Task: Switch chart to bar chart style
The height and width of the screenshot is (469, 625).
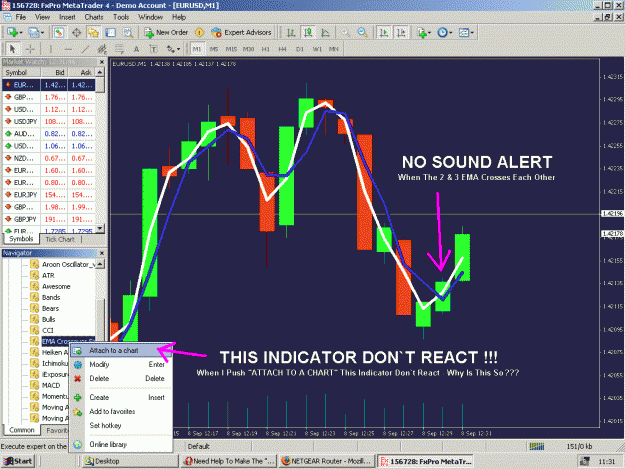Action: click(x=291, y=33)
